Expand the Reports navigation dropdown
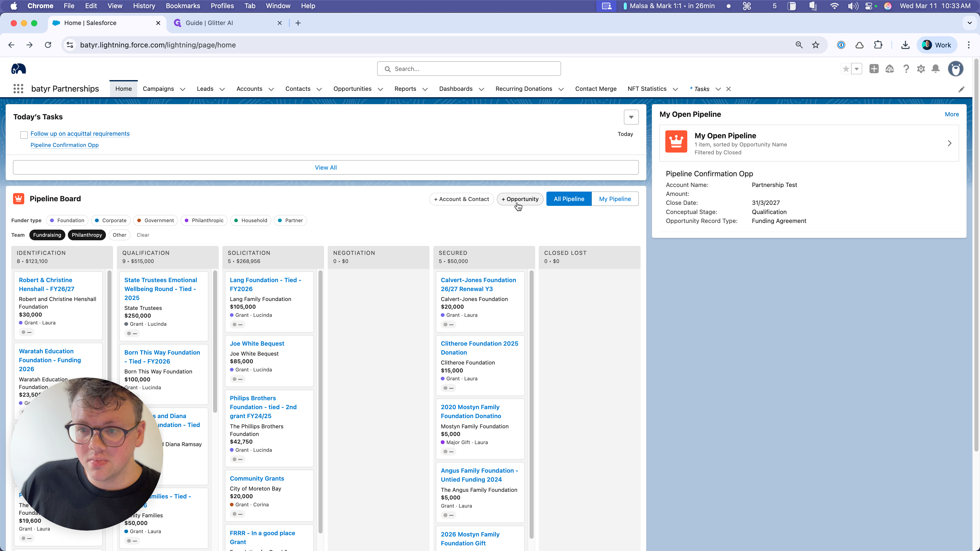Screen dimensions: 980x551 425,89
